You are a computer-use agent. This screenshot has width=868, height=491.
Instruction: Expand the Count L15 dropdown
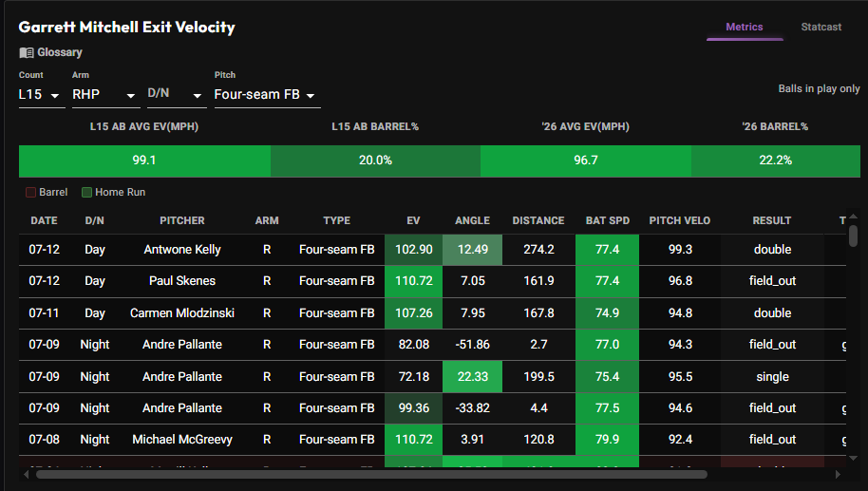click(x=42, y=95)
